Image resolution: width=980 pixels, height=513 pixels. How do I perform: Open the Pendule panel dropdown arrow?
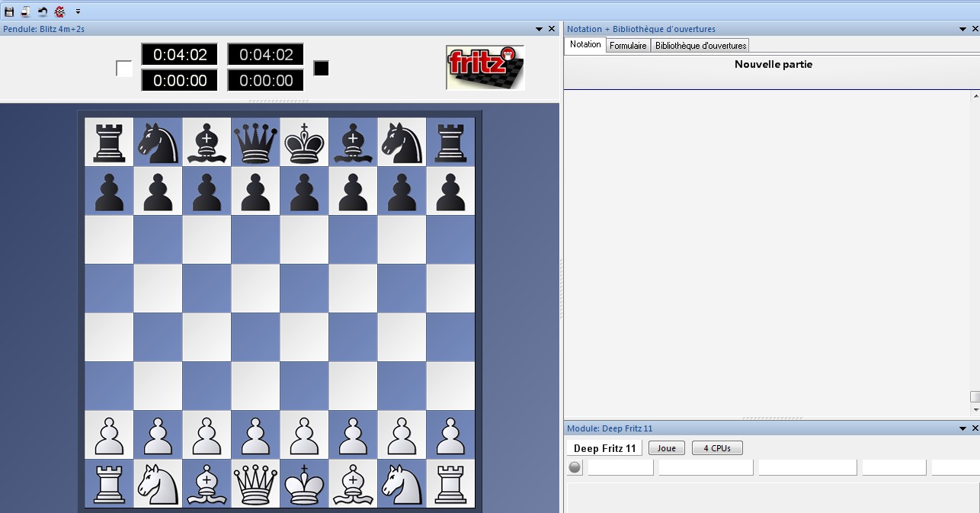point(539,29)
